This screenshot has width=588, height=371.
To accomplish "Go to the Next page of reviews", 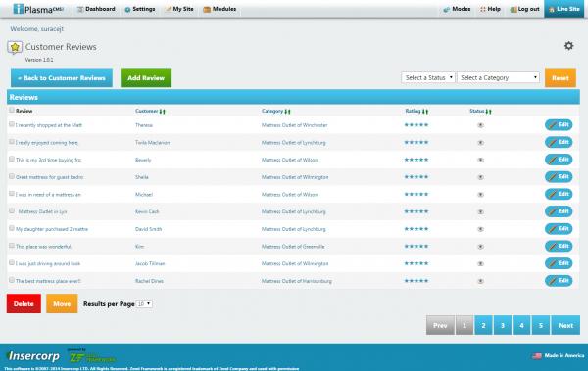I will click(565, 325).
